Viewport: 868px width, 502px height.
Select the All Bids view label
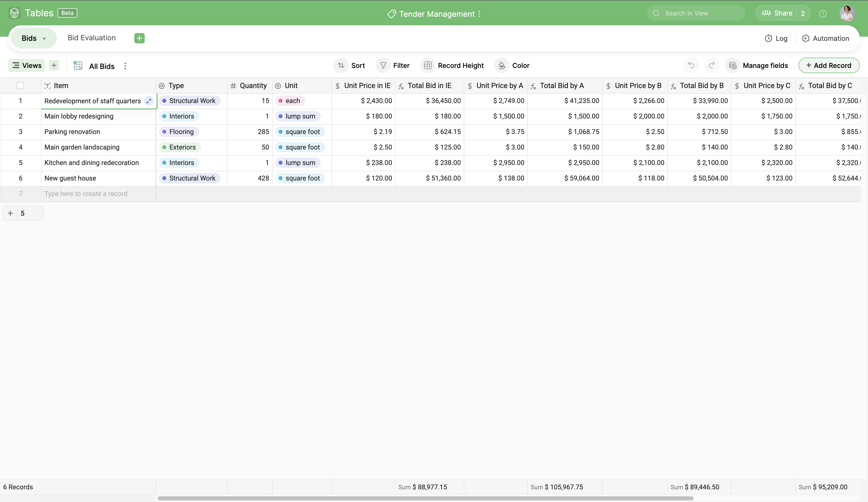coord(102,66)
